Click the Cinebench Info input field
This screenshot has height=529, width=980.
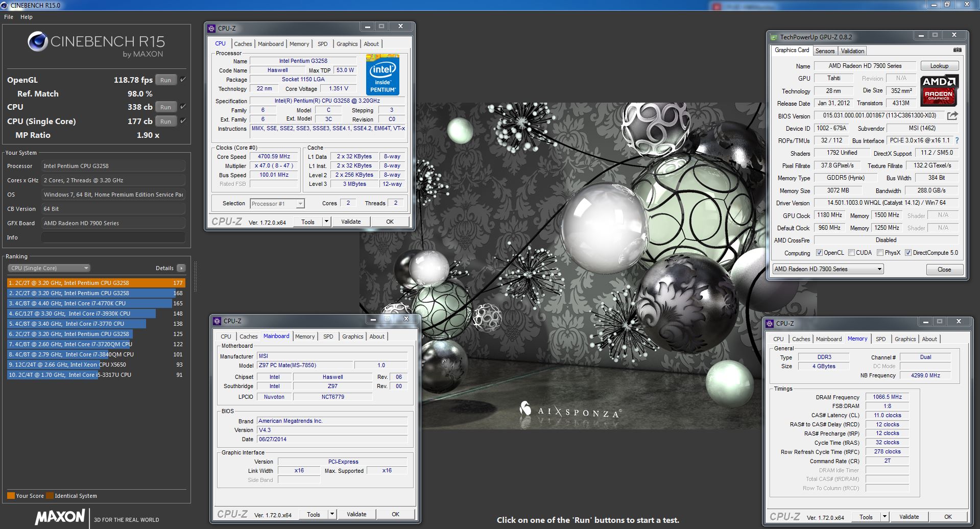pos(113,237)
